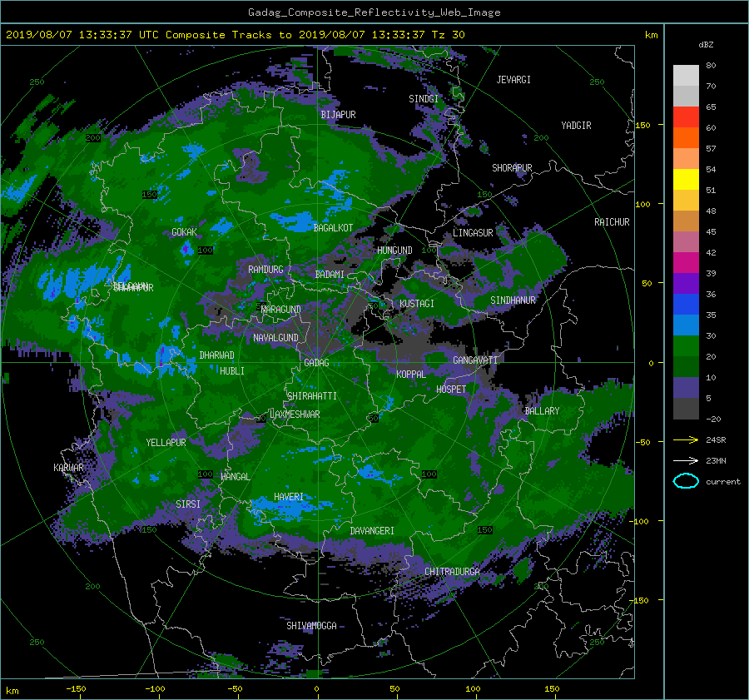Click the green 30 dBZ legend swatch
This screenshot has height=700, width=749.
click(x=686, y=346)
